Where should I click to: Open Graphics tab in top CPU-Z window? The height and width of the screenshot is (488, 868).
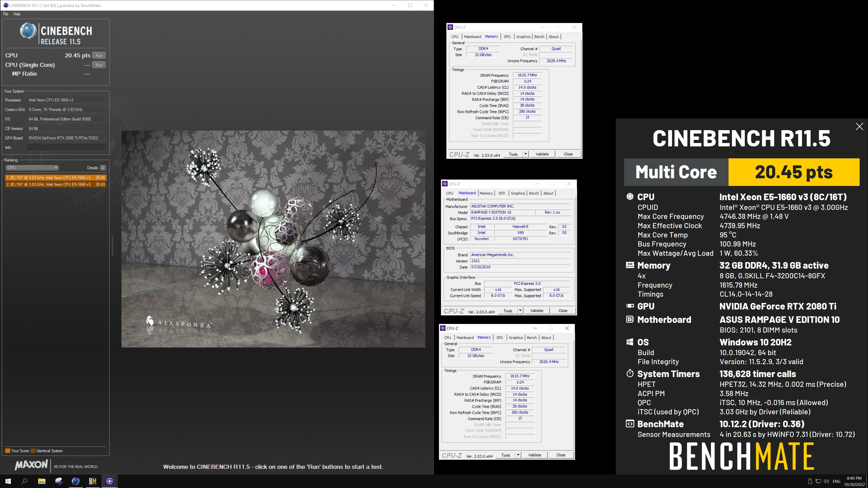[523, 37]
